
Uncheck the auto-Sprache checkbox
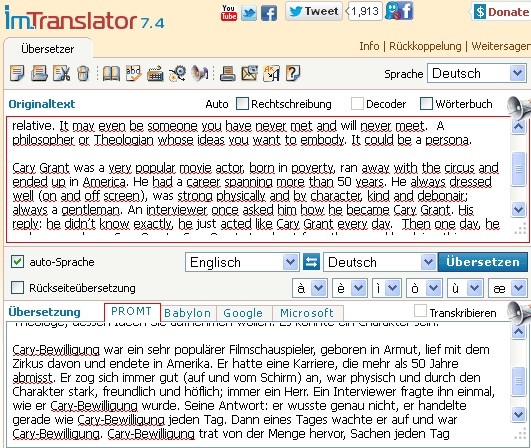(17, 262)
